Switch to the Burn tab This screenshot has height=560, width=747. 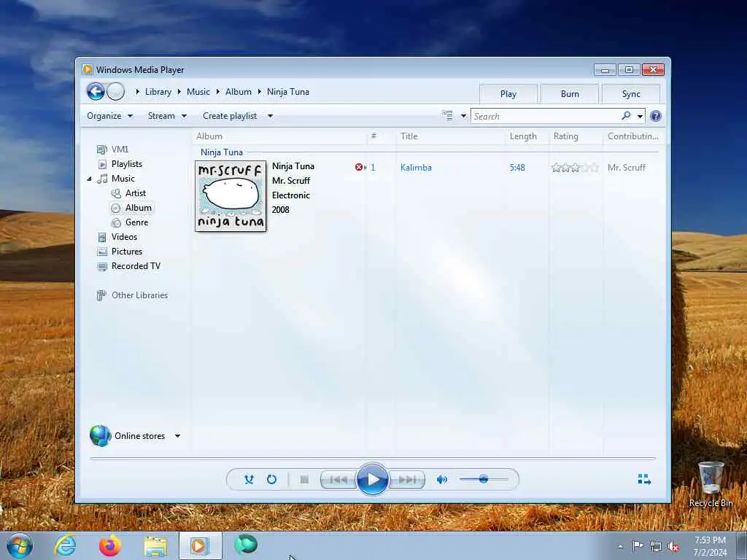pyautogui.click(x=570, y=94)
